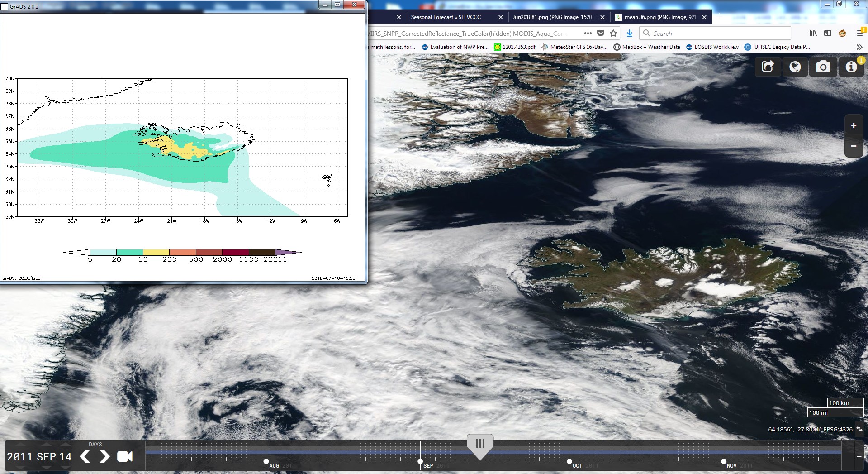Take a snapshot with the camera icon
The image size is (868, 474).
tap(823, 67)
